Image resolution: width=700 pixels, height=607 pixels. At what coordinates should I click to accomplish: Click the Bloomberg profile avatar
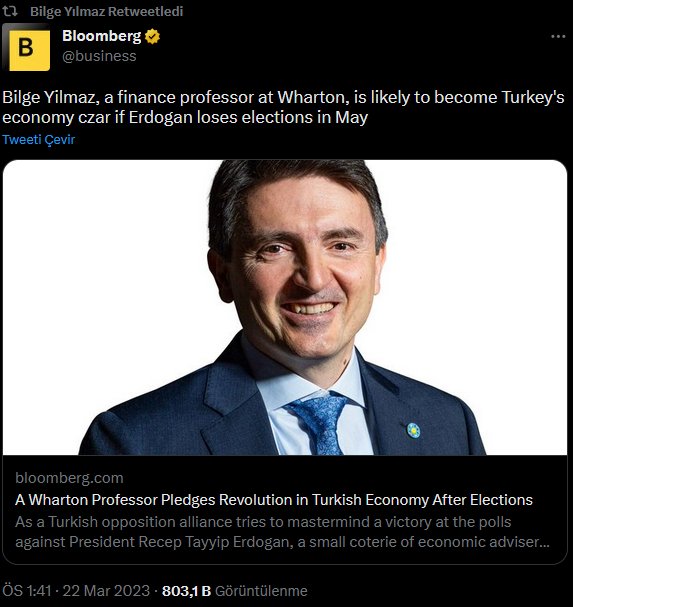tap(26, 46)
